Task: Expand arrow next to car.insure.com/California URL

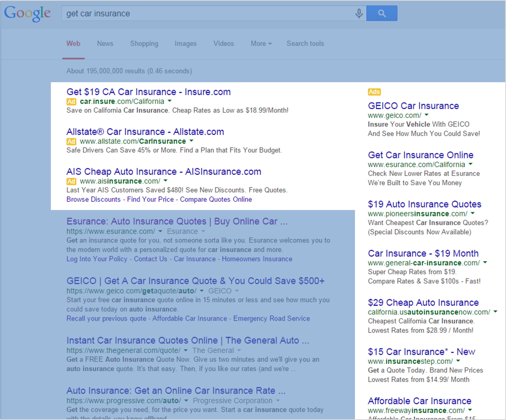Action: [170, 101]
